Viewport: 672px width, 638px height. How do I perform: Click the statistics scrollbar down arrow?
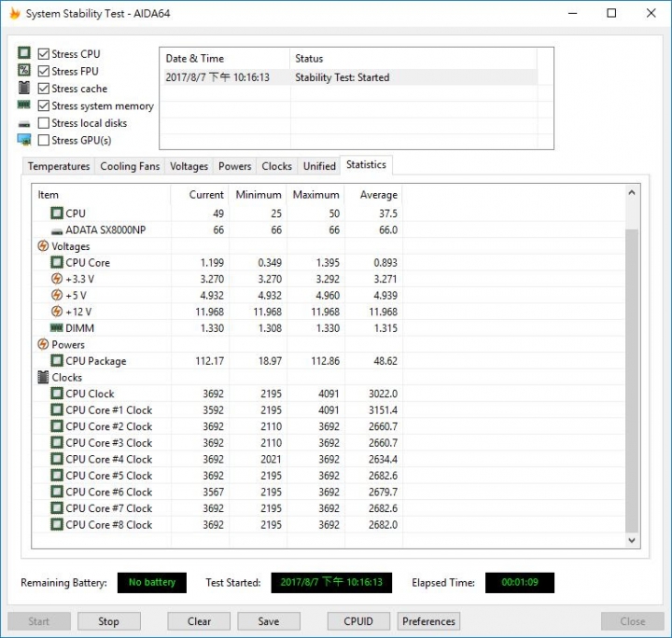(632, 540)
